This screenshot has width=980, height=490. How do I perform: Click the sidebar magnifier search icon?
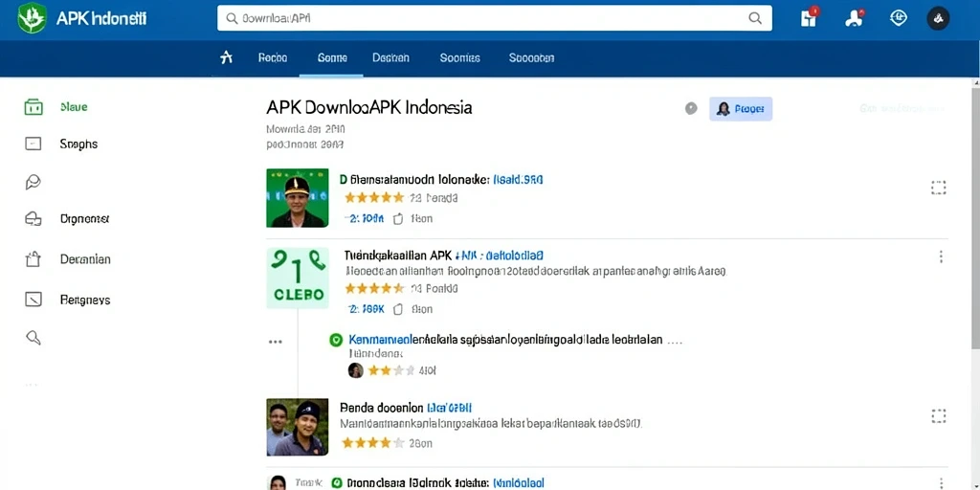[x=33, y=338]
